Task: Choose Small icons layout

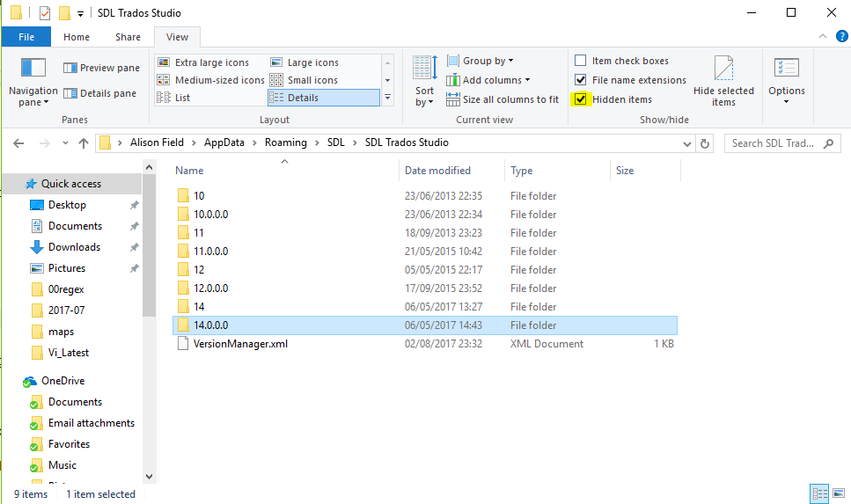Action: click(x=304, y=80)
